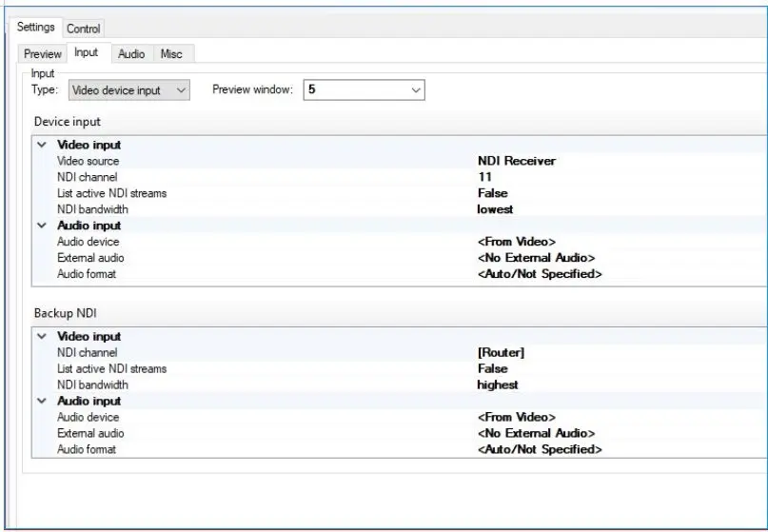The image size is (768, 532).
Task: Open the Preview window dropdown
Action: pyautogui.click(x=364, y=90)
